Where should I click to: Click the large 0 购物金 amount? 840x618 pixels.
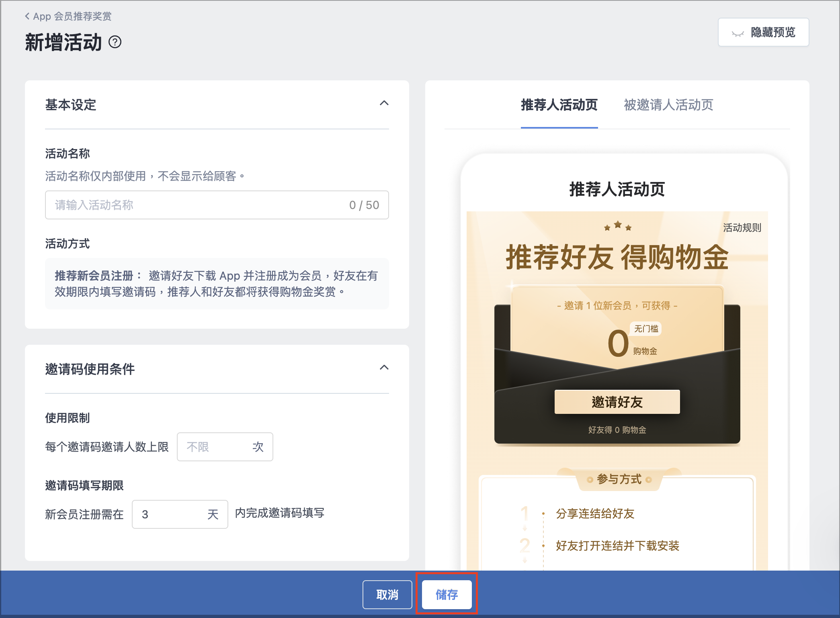(618, 344)
